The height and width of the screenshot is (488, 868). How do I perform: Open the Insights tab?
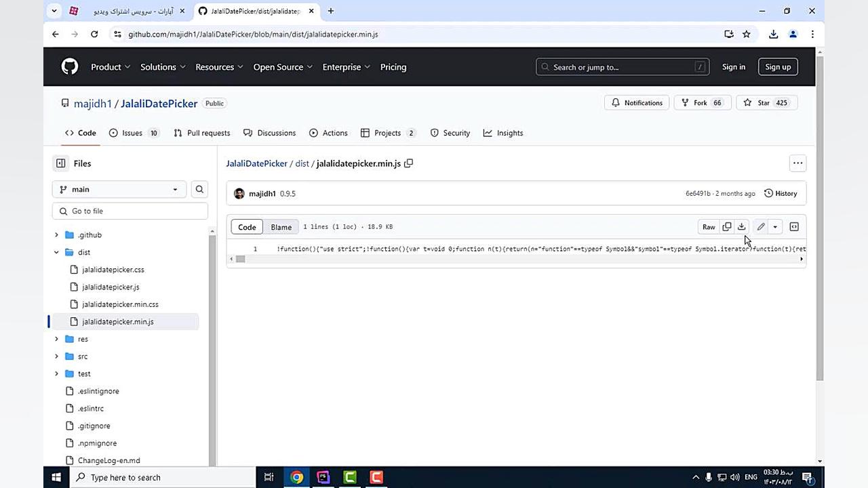(503, 133)
